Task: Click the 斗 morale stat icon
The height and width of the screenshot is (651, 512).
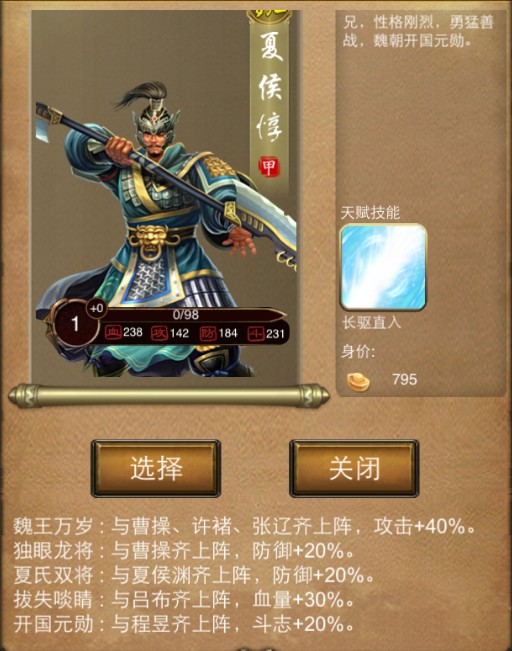Action: tap(255, 334)
